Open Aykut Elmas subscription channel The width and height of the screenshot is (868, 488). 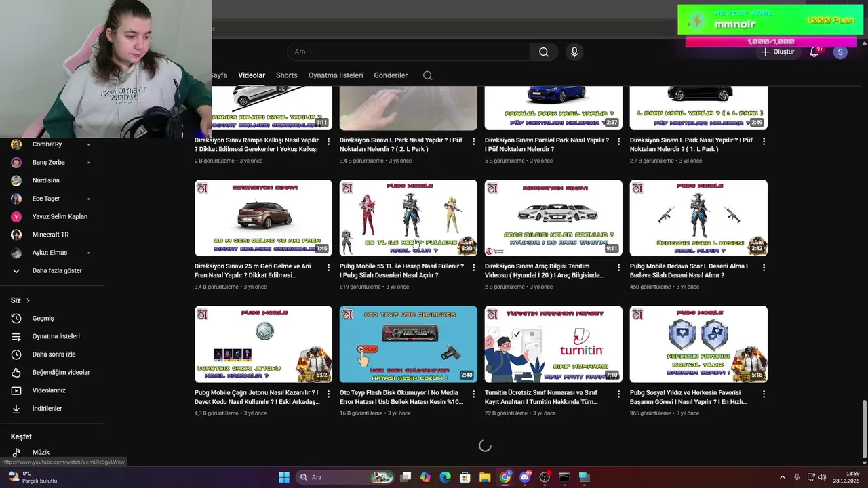click(50, 253)
